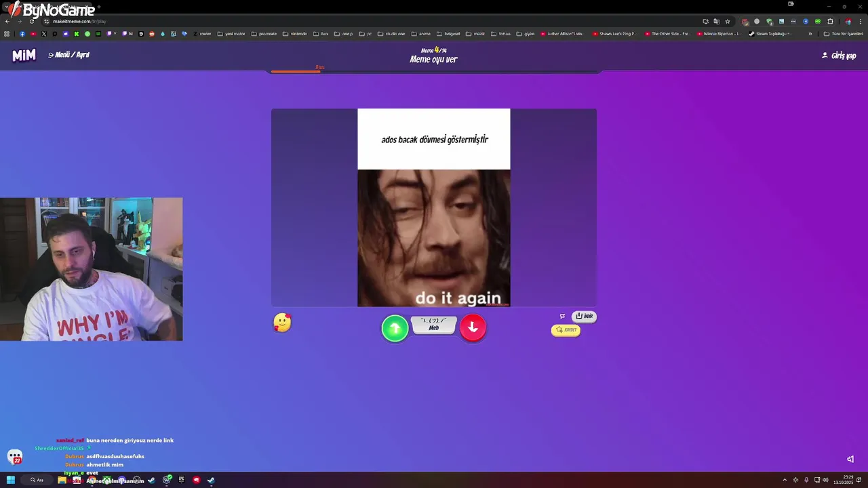Open the translate page icon

716,21
